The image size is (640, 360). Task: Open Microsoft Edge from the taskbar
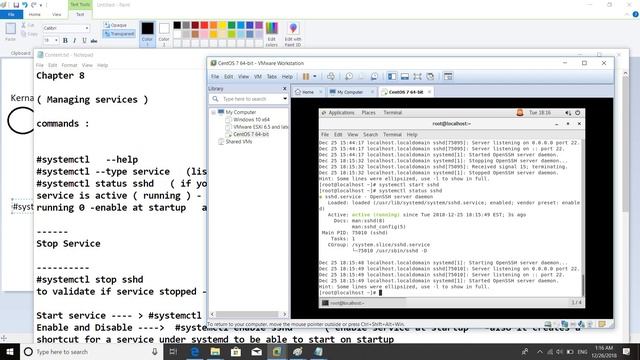click(x=195, y=351)
